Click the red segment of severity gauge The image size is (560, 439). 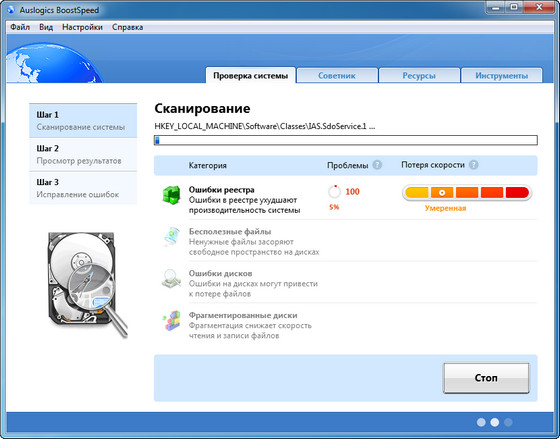pos(517,193)
